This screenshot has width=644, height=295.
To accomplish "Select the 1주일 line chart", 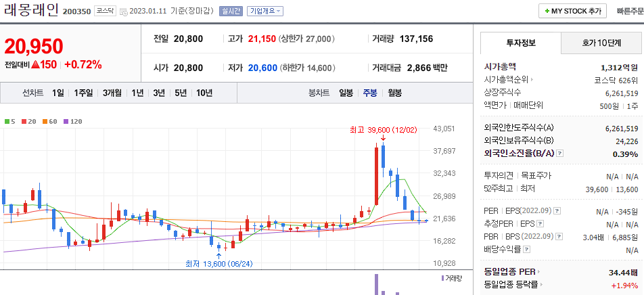I will 83,93.
